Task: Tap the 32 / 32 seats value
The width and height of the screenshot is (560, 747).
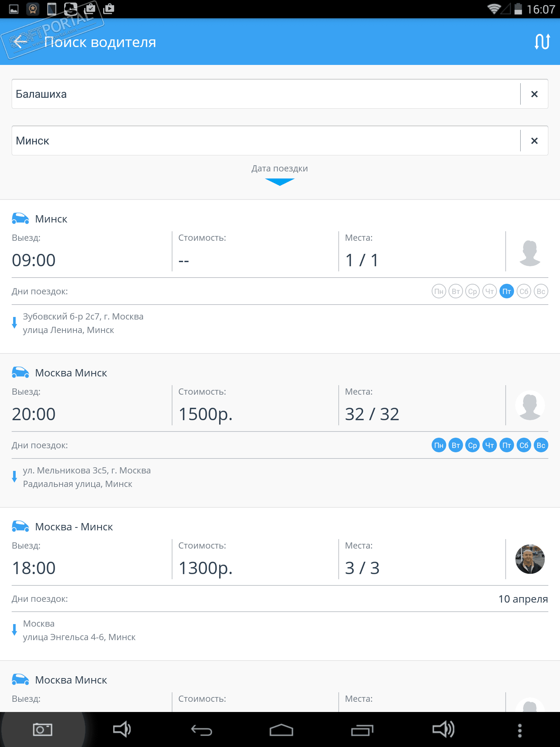Action: [x=372, y=414]
